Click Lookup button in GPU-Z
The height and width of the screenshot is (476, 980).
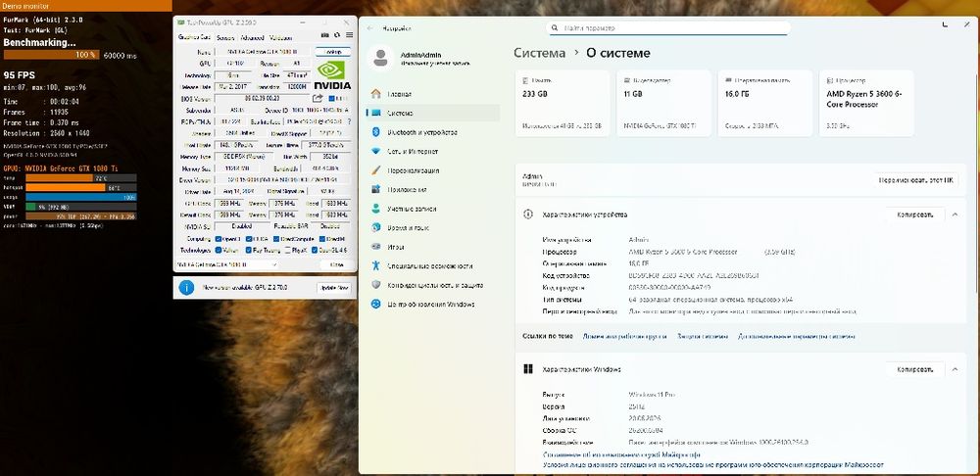click(x=332, y=52)
